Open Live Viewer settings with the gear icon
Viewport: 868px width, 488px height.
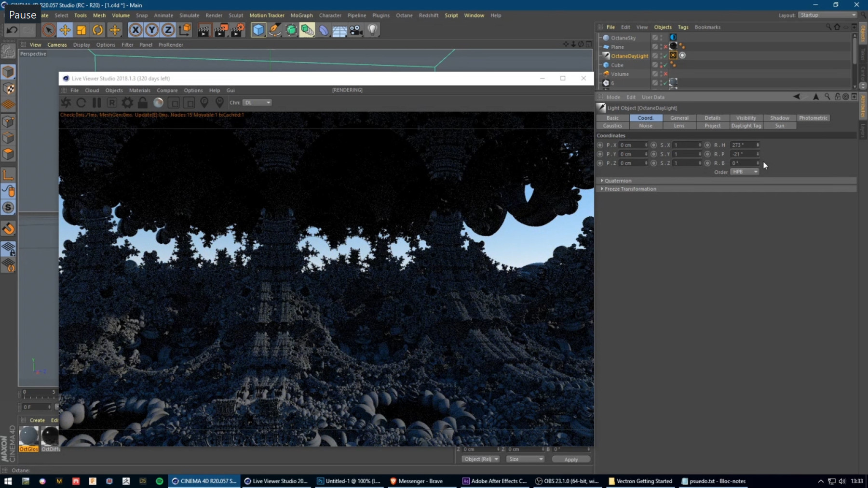click(127, 102)
